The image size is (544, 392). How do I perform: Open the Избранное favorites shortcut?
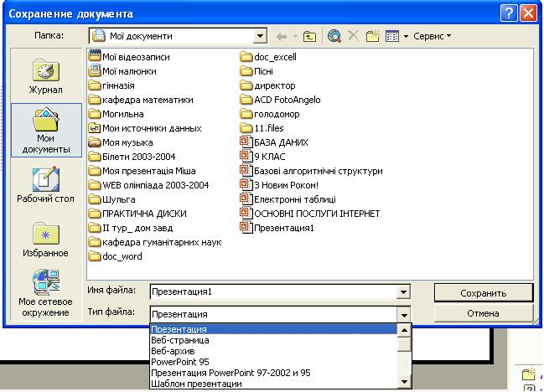coord(46,240)
